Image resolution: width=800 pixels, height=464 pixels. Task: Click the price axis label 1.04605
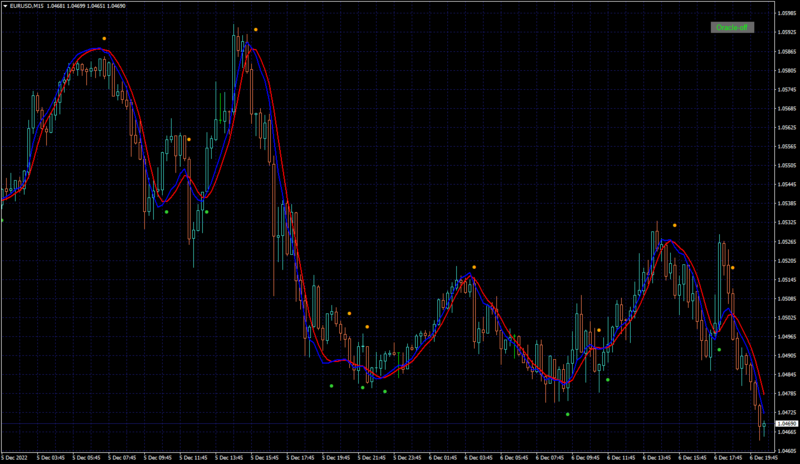786,451
